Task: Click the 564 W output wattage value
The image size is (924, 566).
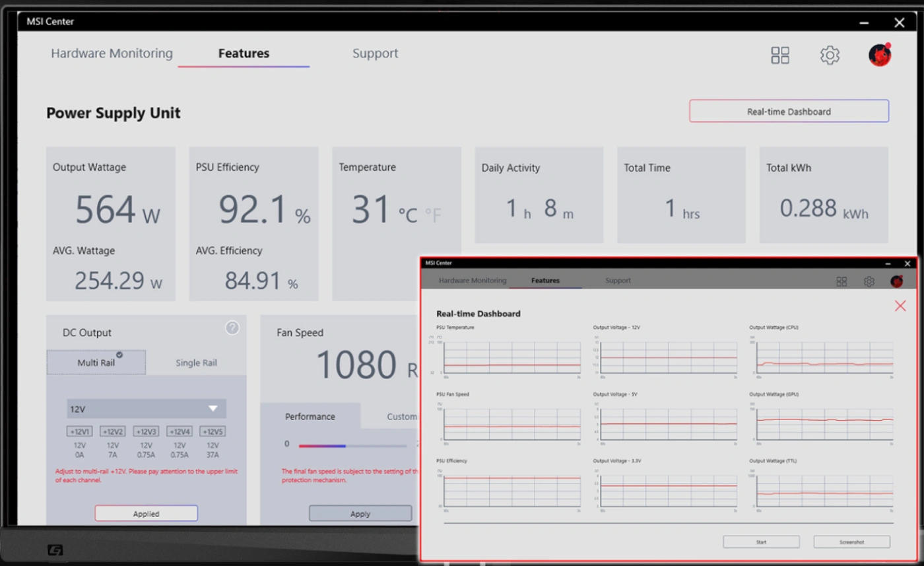Action: (117, 209)
